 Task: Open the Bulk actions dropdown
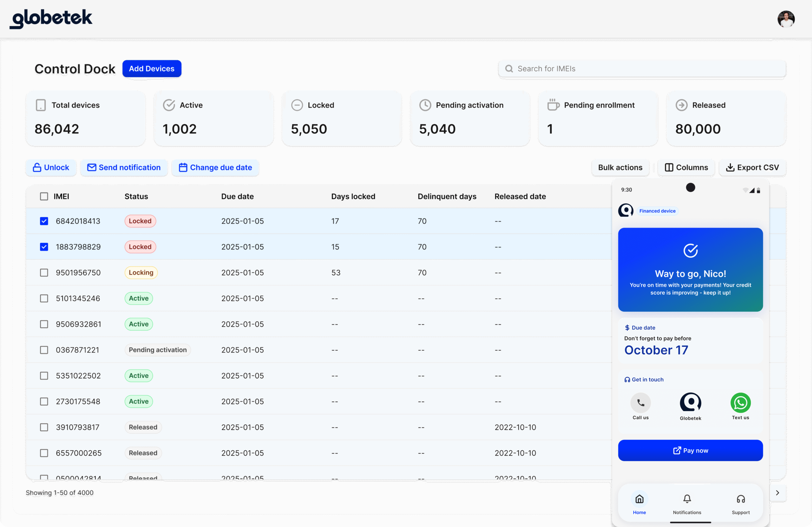coord(620,167)
